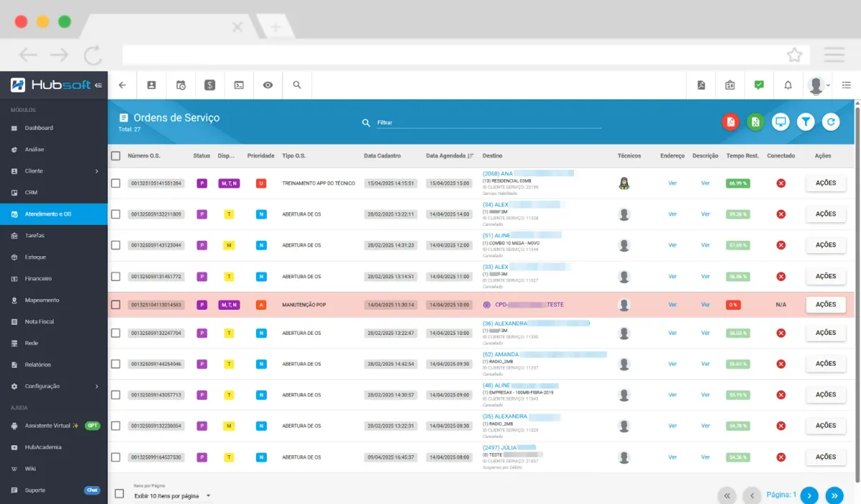Open the calendar clock toolbar icon
Viewport: 861px width, 504px height.
181,85
